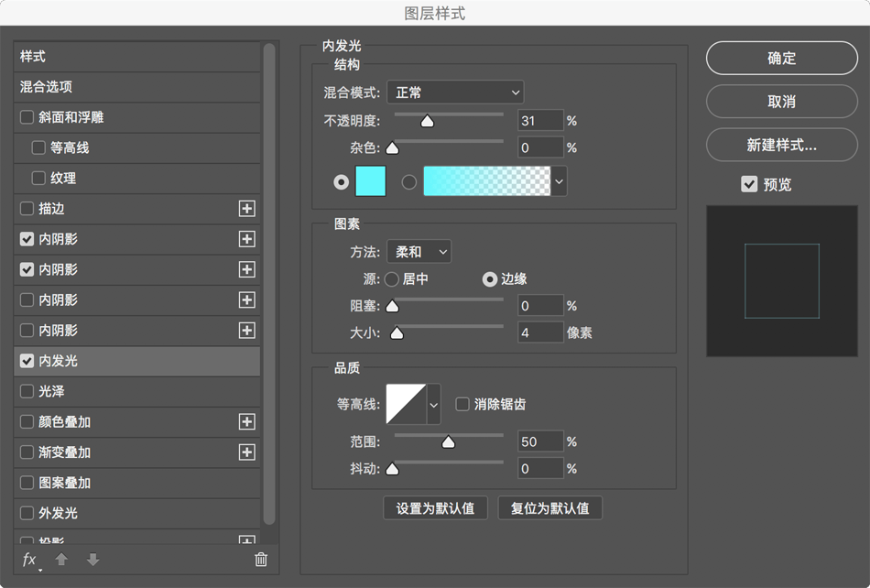Screen dimensions: 870x588
Task: Click plus icon beside 颜色叠加
Action: [x=247, y=421]
